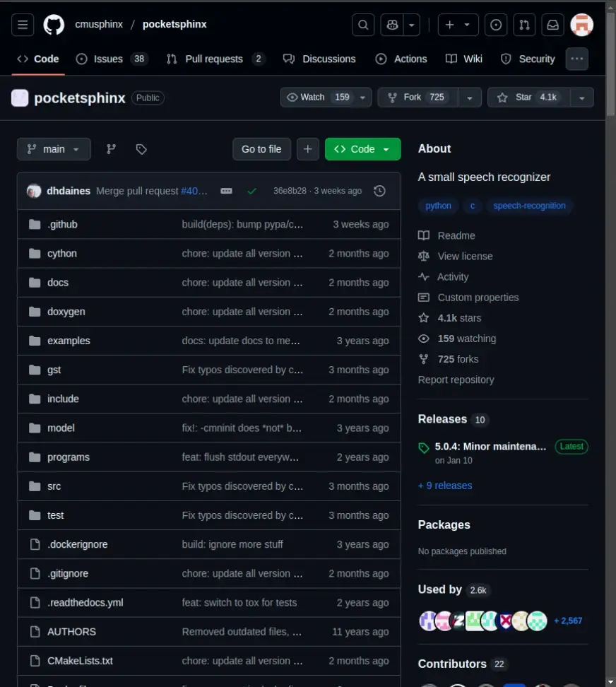Open commit history clock icon
The width and height of the screenshot is (616, 687).
(x=379, y=191)
